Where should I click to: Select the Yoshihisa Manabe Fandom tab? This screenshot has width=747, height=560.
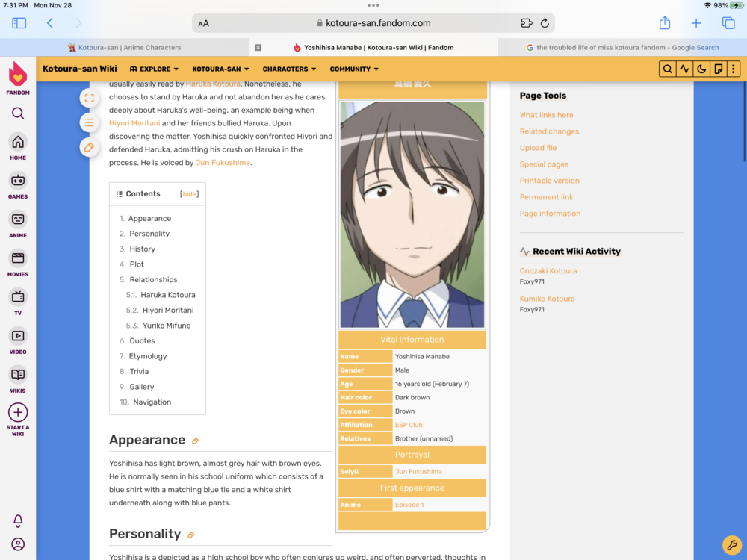coord(373,47)
